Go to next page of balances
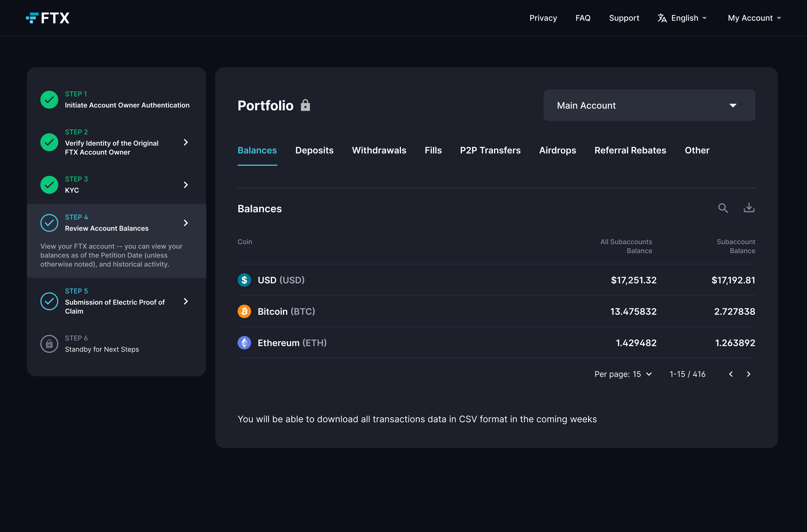The height and width of the screenshot is (532, 807). click(x=749, y=374)
